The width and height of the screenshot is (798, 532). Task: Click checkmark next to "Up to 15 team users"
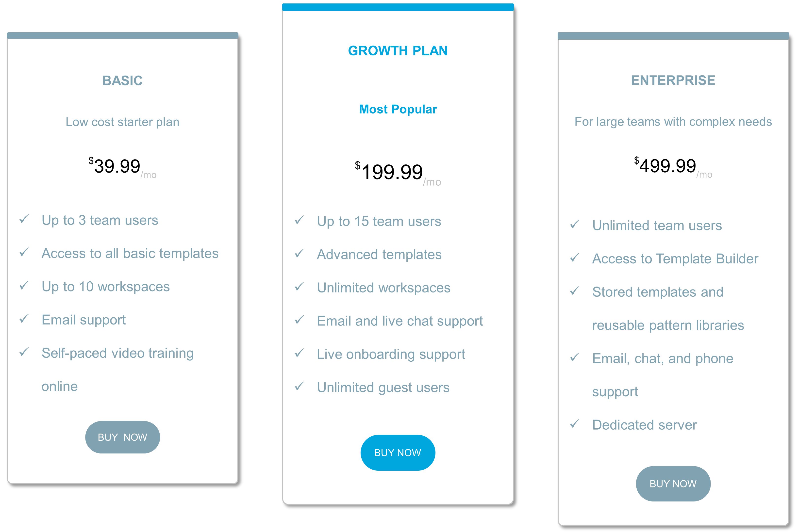tap(299, 220)
